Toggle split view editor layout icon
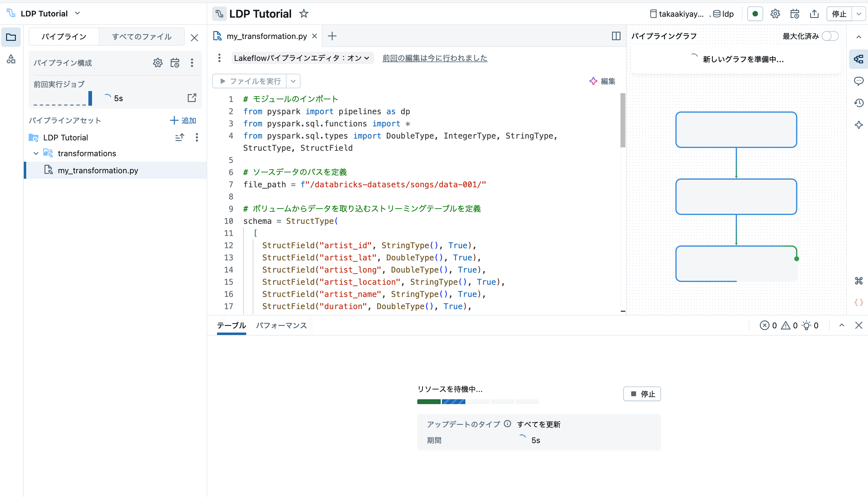The image size is (868, 497). coord(616,36)
